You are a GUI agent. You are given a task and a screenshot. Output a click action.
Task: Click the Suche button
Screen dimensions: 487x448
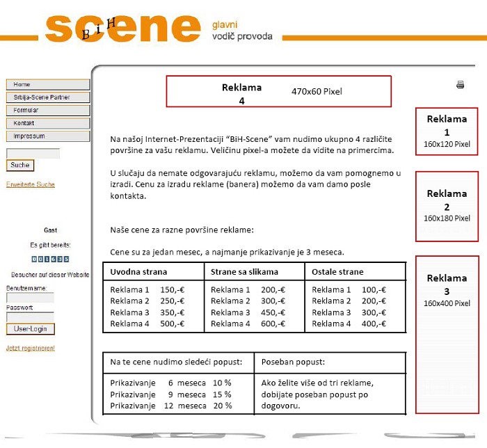[20, 165]
